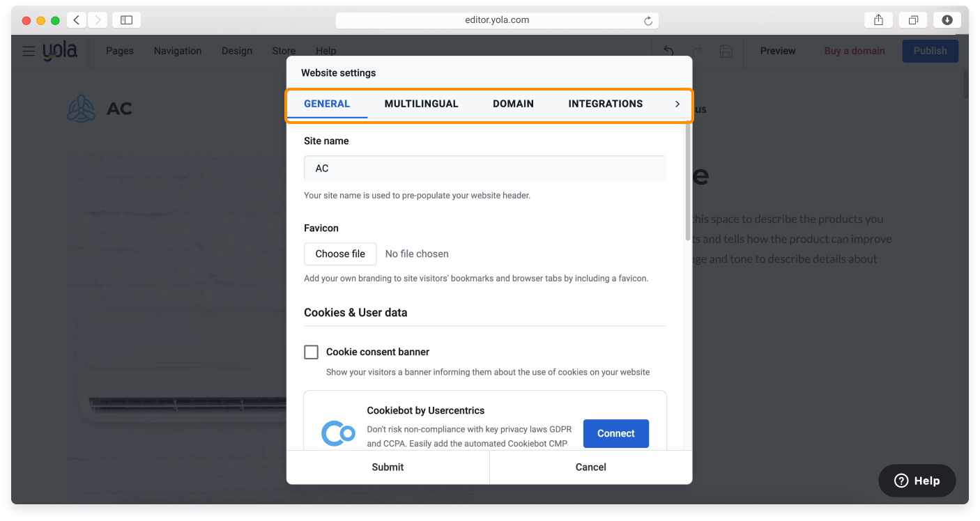Image resolution: width=980 pixels, height=521 pixels.
Task: Click the Site name input field
Action: coord(485,169)
